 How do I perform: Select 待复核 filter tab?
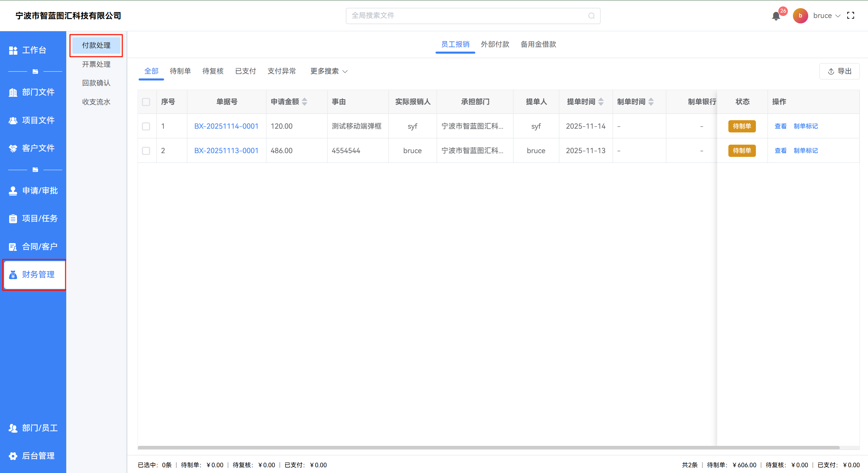(213, 71)
